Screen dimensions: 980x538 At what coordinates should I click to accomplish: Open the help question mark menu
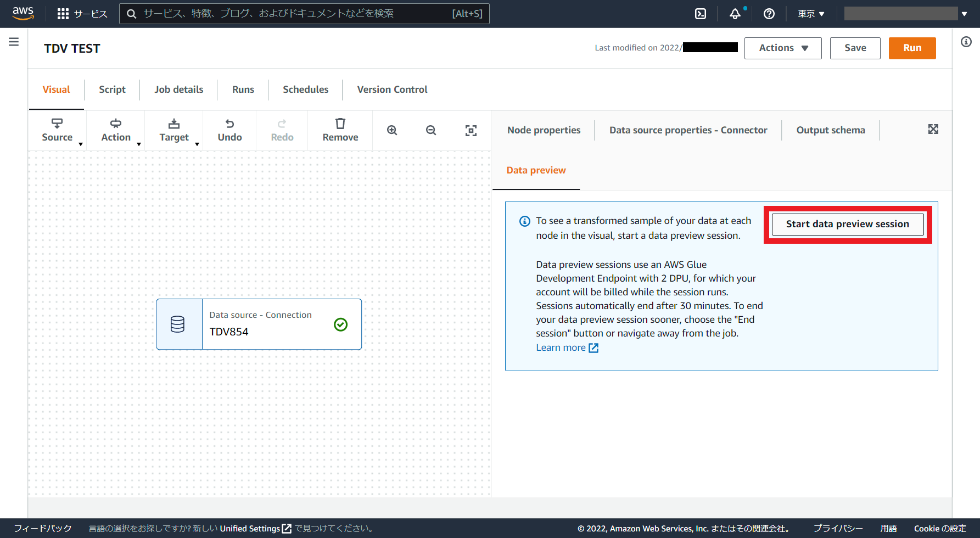pyautogui.click(x=769, y=14)
